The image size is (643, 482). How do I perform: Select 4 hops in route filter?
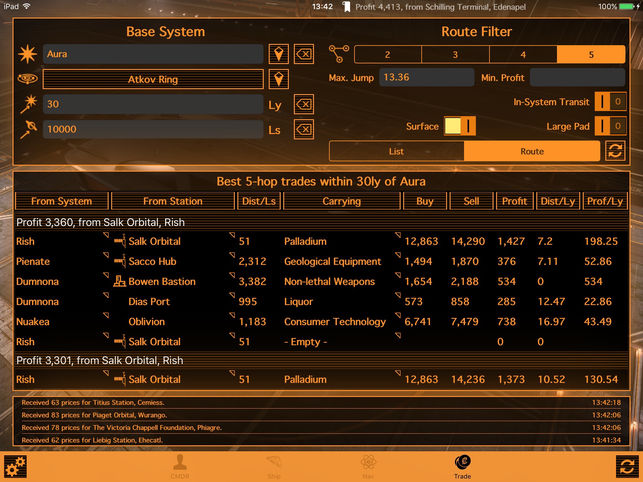pyautogui.click(x=523, y=54)
